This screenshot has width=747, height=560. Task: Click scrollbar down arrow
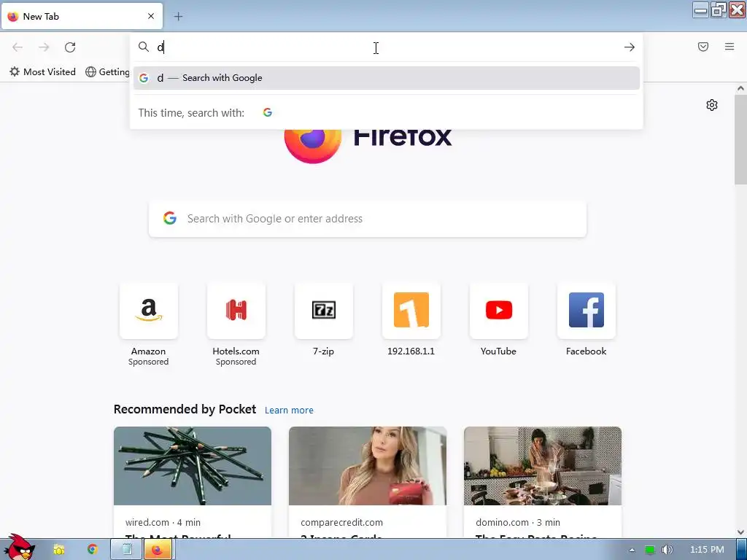pos(740,532)
